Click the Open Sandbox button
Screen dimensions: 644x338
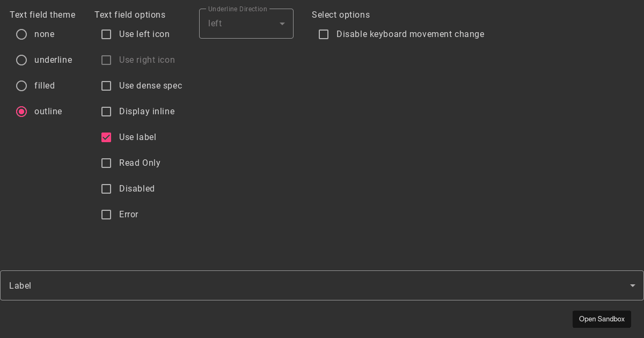click(602, 319)
